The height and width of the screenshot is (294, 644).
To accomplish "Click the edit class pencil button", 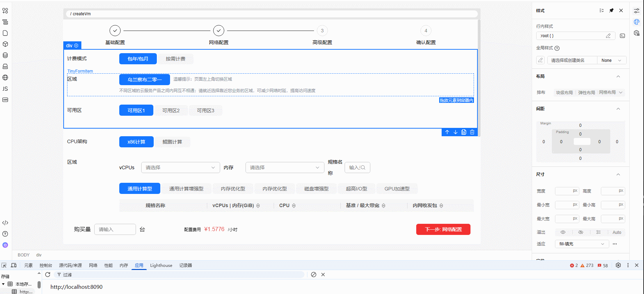I will coord(540,60).
